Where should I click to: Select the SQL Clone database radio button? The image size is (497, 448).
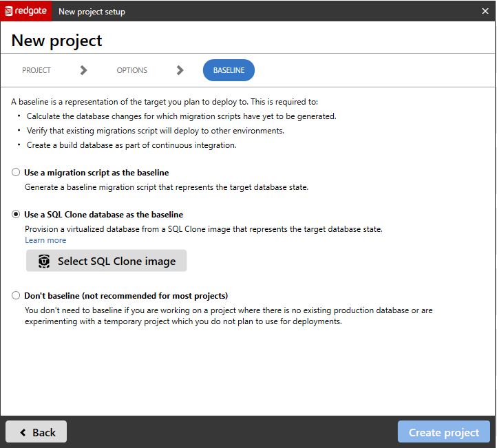point(16,215)
